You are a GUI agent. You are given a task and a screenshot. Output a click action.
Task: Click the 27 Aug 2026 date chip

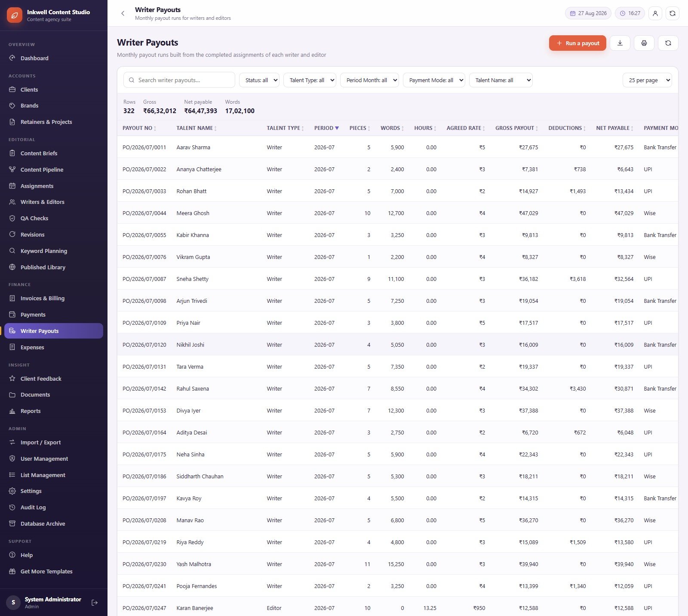point(588,13)
